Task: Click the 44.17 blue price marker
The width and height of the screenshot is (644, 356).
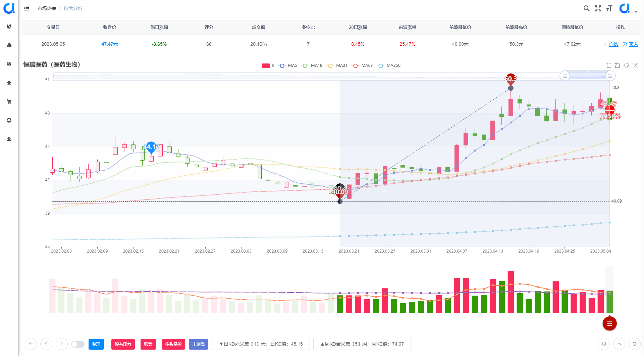Action: tap(151, 147)
